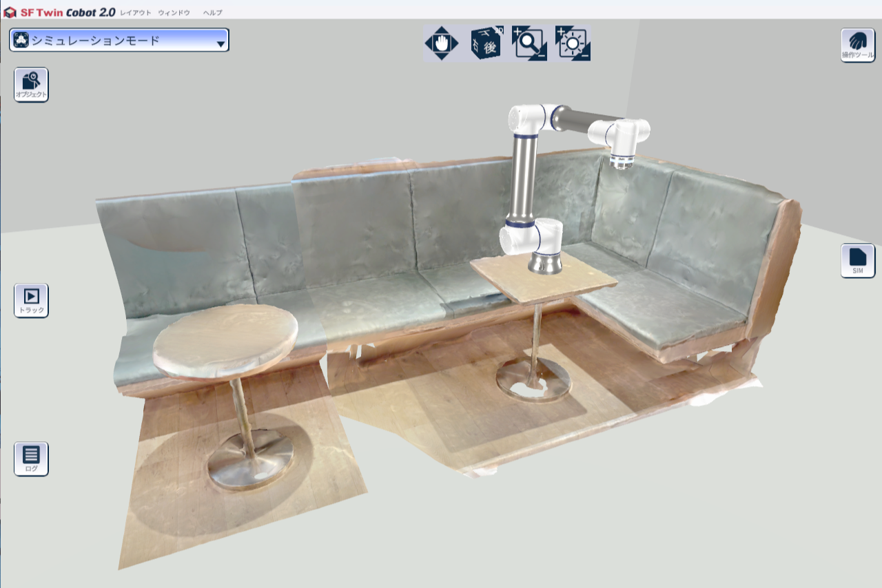Open the オブジェクト panel
Image resolution: width=882 pixels, height=588 pixels.
[x=30, y=85]
